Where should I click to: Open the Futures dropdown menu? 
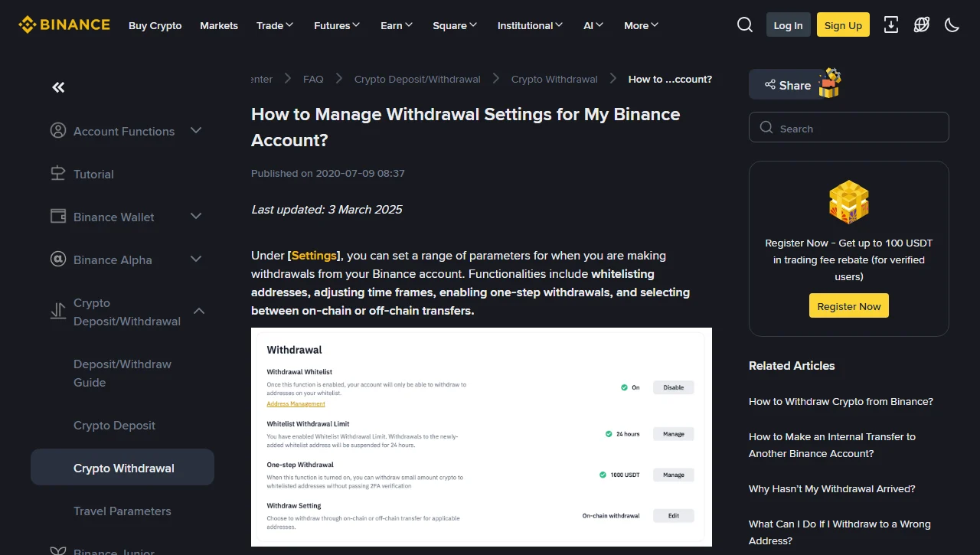[x=337, y=25]
